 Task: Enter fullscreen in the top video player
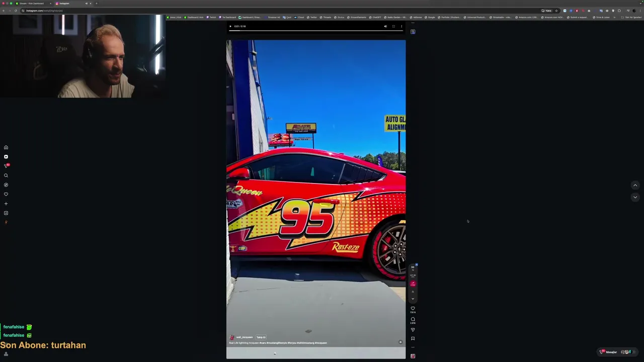393,26
